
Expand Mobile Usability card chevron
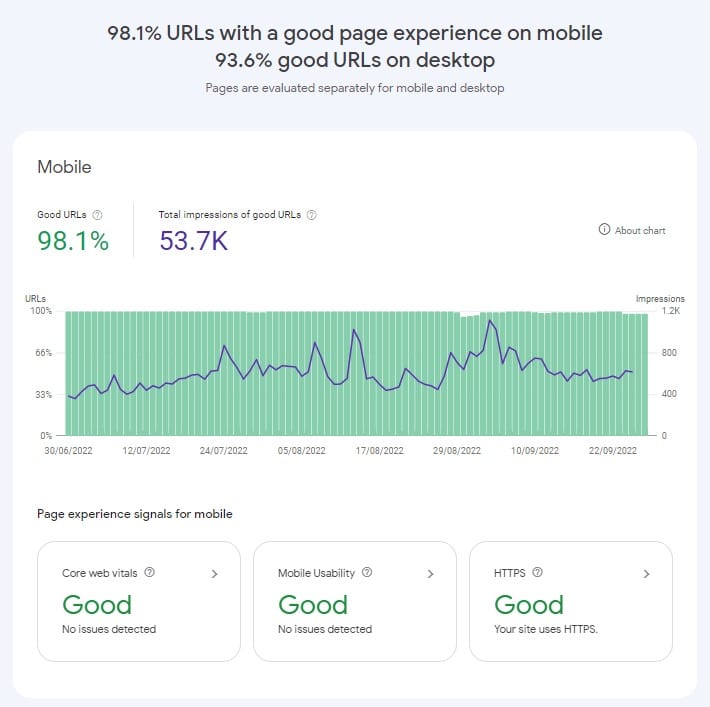click(x=431, y=574)
